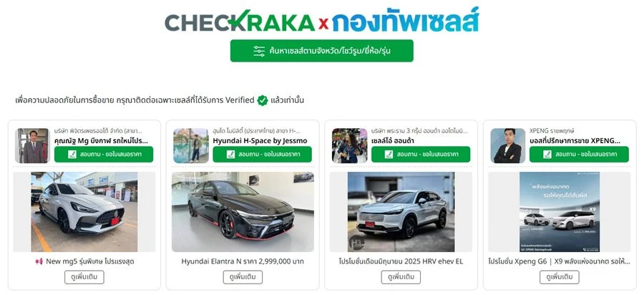Open MG seller's profile avatar photo
The width and height of the screenshot is (644, 295).
pos(32,146)
